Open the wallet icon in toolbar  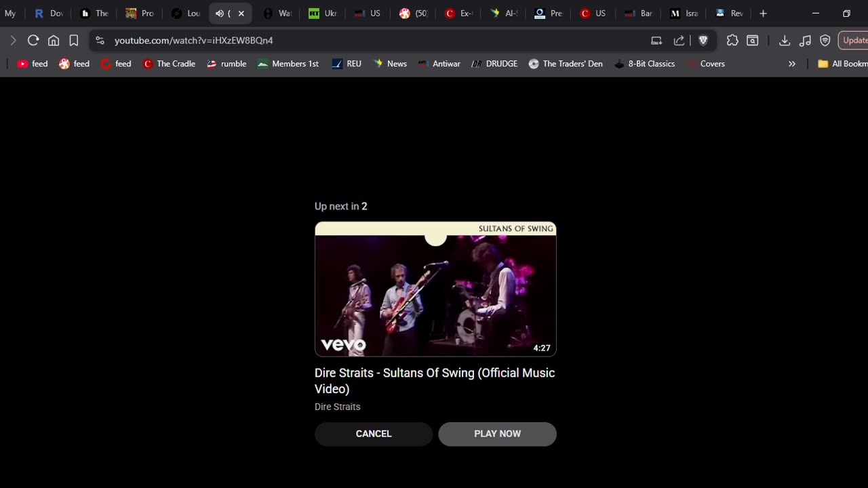click(x=753, y=41)
